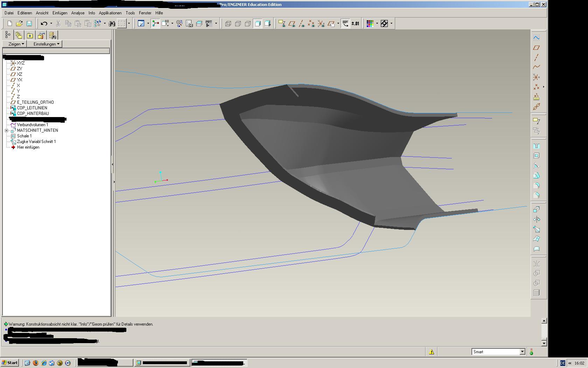The height and width of the screenshot is (368, 588).
Task: Expand the MATSCHNITT_HINTEN tree node
Action: coord(7,130)
